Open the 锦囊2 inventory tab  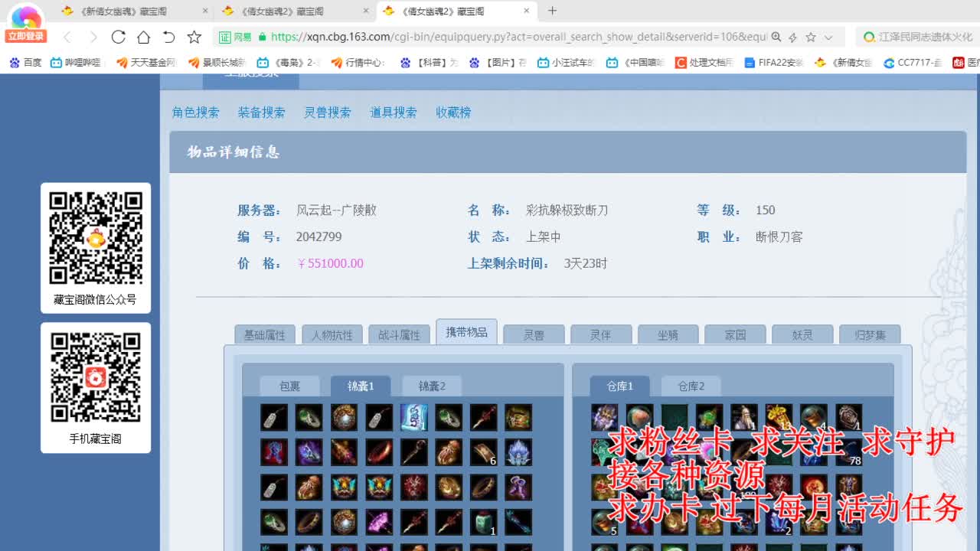pyautogui.click(x=432, y=386)
